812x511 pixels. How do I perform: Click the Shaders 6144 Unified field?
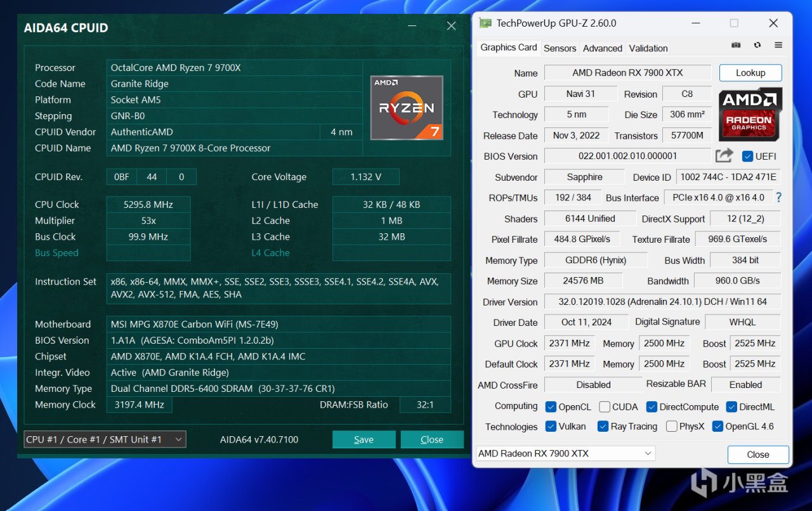[x=590, y=219]
